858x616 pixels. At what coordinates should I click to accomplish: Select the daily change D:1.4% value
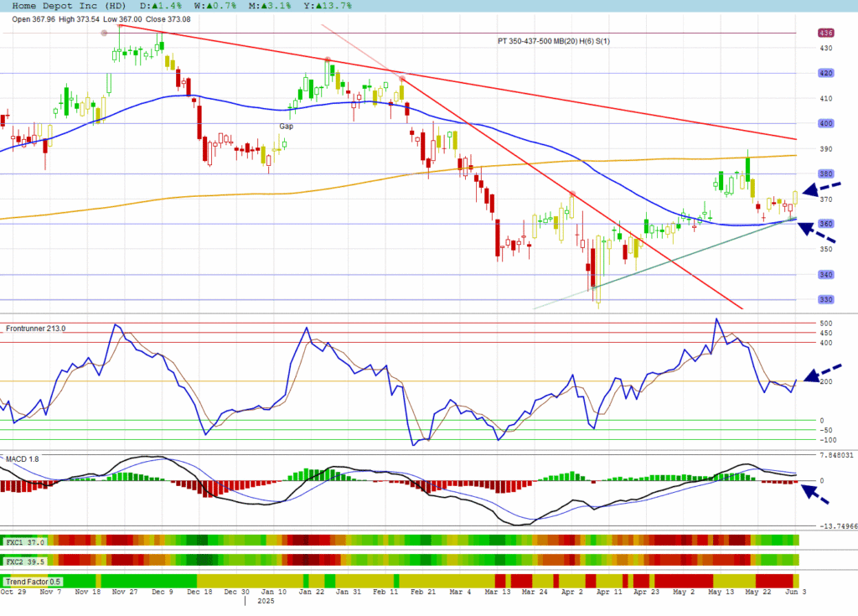click(161, 6)
